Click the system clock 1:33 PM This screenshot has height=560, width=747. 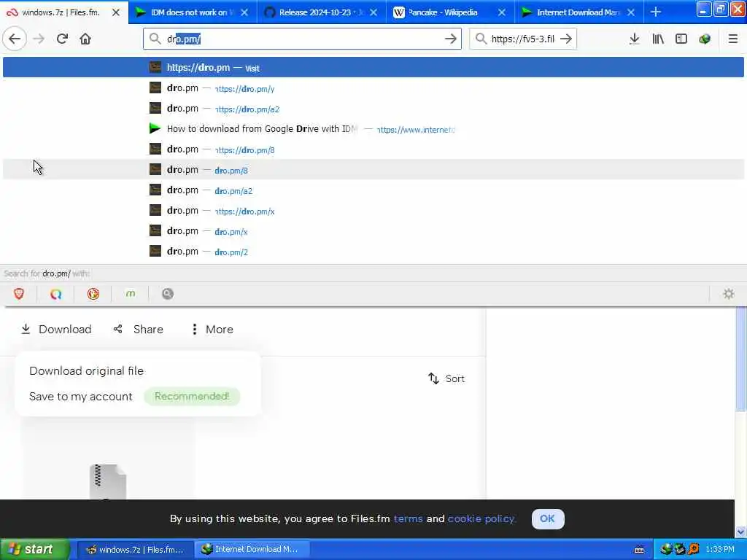pos(720,550)
